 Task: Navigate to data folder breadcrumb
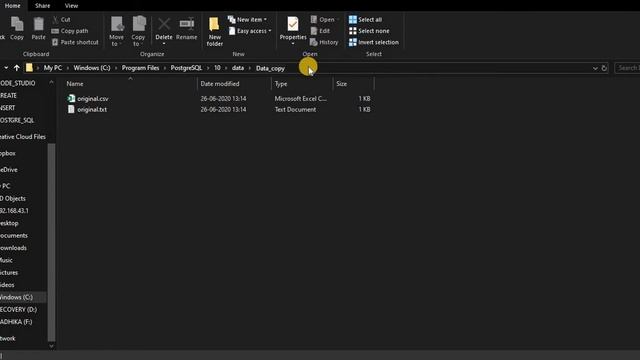[x=238, y=68]
